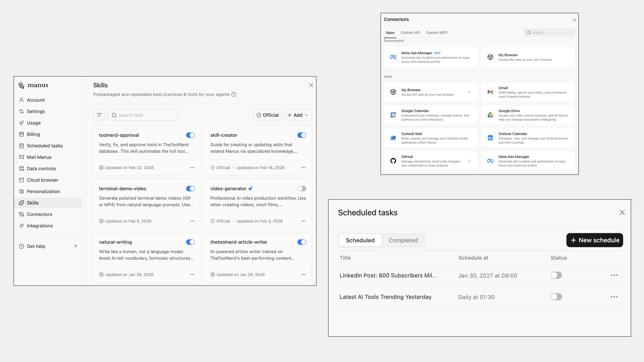Click the Outlook Mail connector icon
Viewport: 644px width, 362px height.
pyautogui.click(x=393, y=138)
